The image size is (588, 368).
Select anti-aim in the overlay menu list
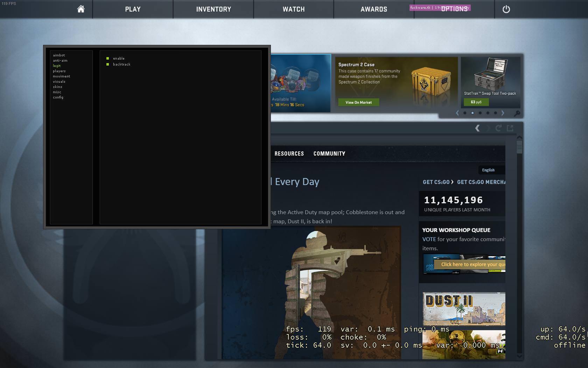(60, 61)
